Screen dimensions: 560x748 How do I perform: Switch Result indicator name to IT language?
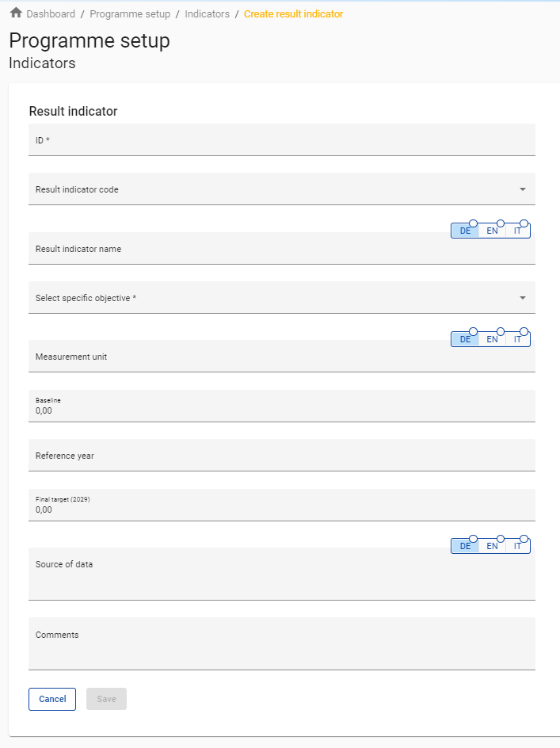(x=517, y=231)
